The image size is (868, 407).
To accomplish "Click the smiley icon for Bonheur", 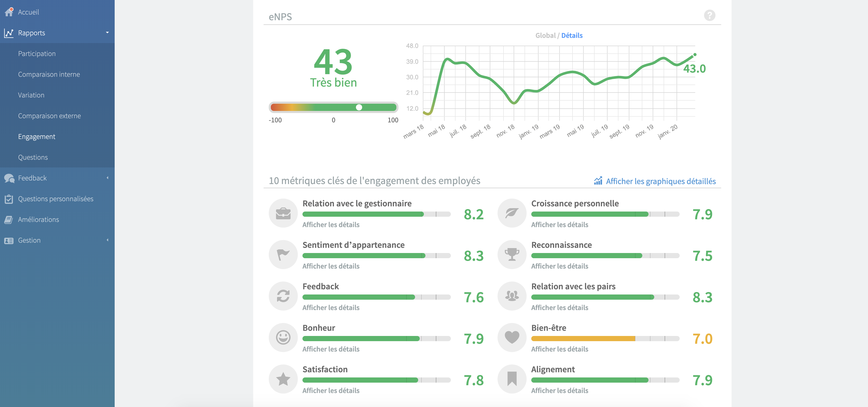I will click(x=283, y=337).
